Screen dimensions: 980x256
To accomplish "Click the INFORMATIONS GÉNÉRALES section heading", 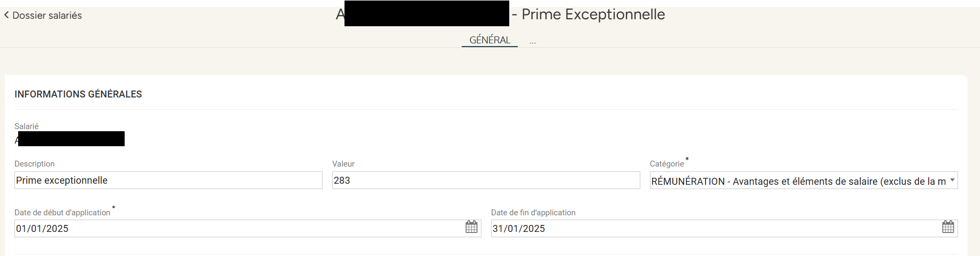I will (x=78, y=94).
